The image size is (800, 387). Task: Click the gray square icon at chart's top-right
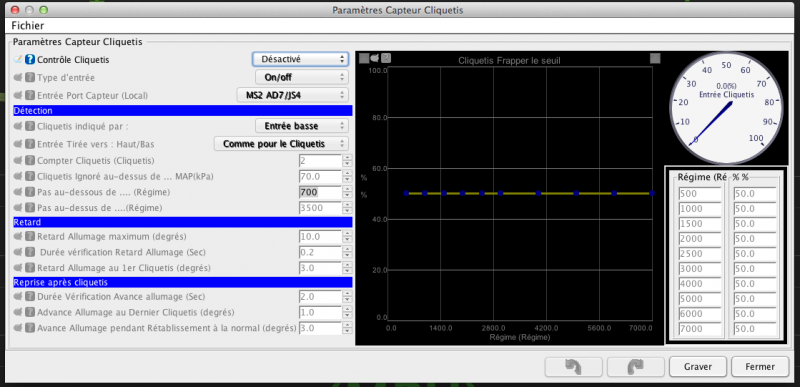[x=655, y=58]
